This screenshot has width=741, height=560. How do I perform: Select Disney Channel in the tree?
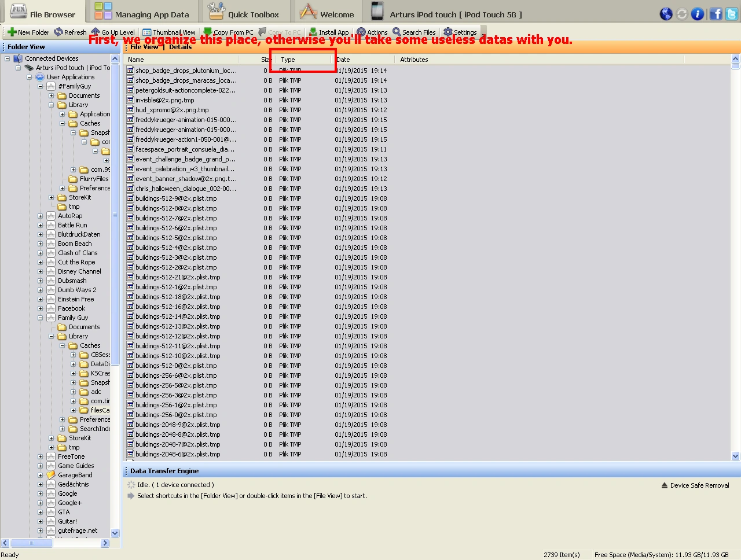79,271
